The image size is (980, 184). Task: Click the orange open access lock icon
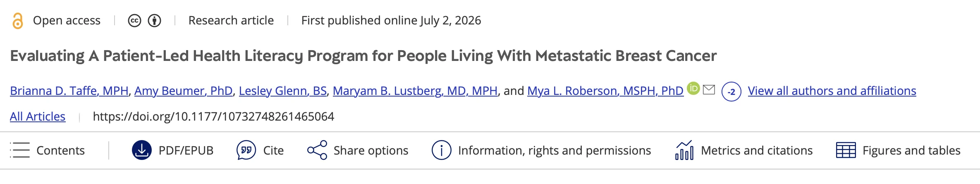click(17, 21)
